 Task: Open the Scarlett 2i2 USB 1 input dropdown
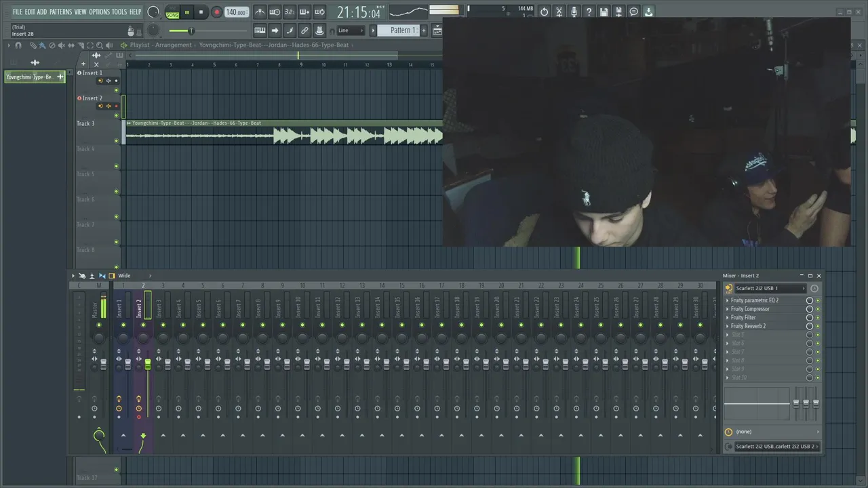770,288
